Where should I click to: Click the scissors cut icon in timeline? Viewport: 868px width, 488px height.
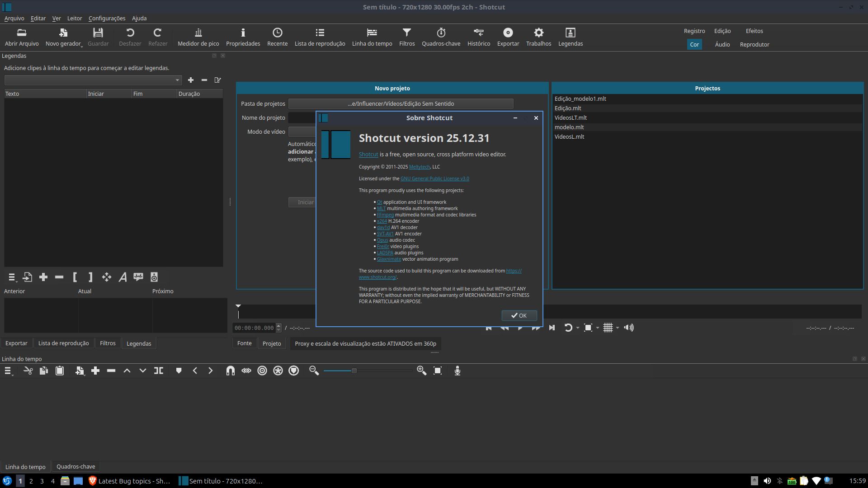coord(28,371)
